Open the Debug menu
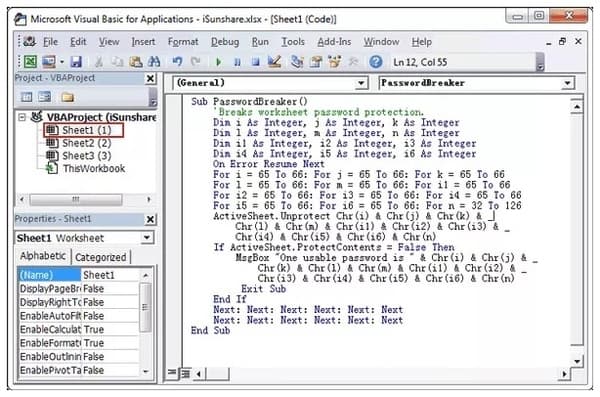The height and width of the screenshot is (397, 600). tap(225, 42)
